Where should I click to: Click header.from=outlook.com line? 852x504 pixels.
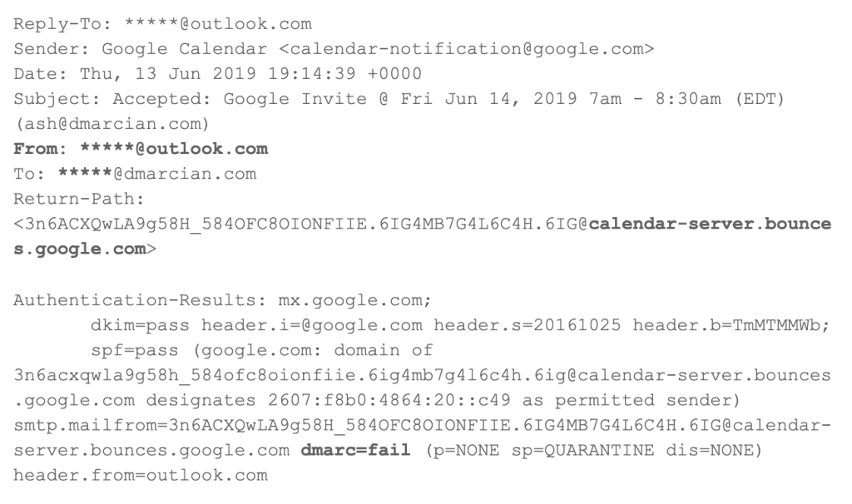pos(141,475)
